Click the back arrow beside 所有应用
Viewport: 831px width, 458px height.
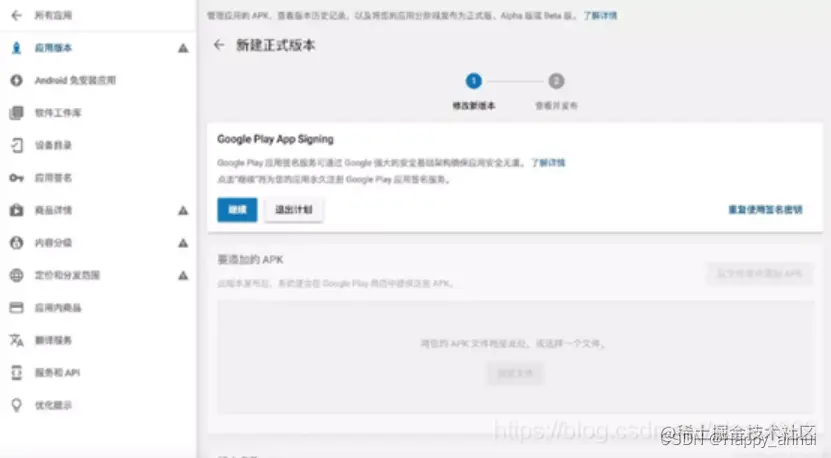17,15
